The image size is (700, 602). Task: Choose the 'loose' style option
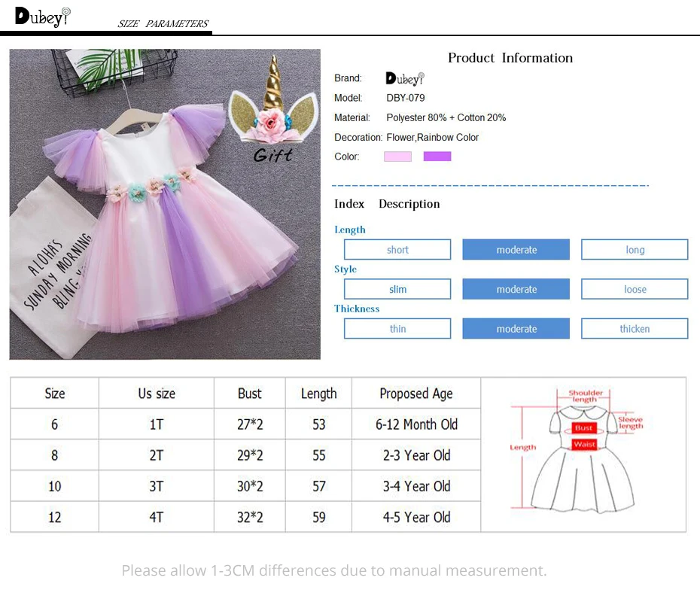click(635, 289)
